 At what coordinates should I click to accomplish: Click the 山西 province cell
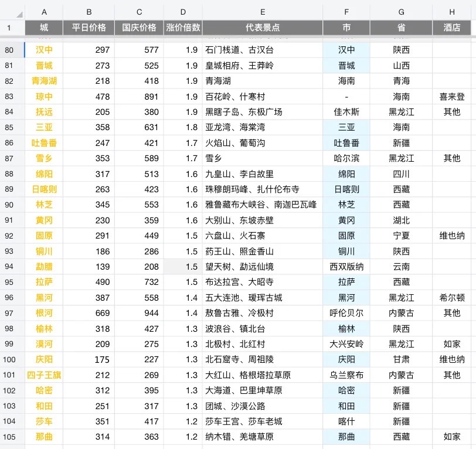point(402,66)
